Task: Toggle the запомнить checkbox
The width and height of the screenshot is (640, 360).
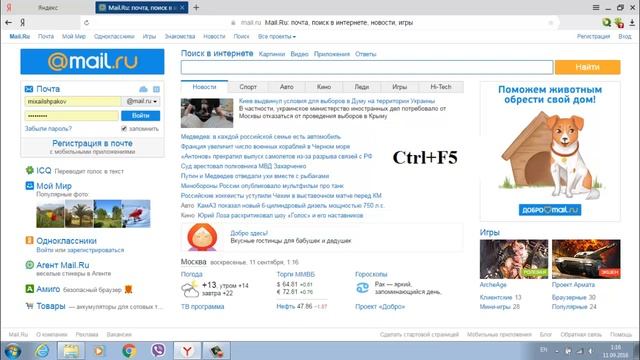Action: point(124,129)
